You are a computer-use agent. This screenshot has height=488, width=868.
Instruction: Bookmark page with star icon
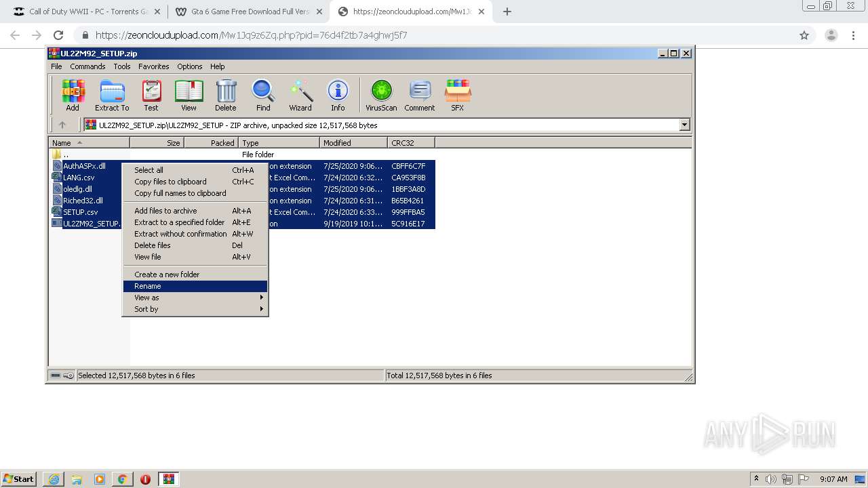pyautogui.click(x=804, y=35)
